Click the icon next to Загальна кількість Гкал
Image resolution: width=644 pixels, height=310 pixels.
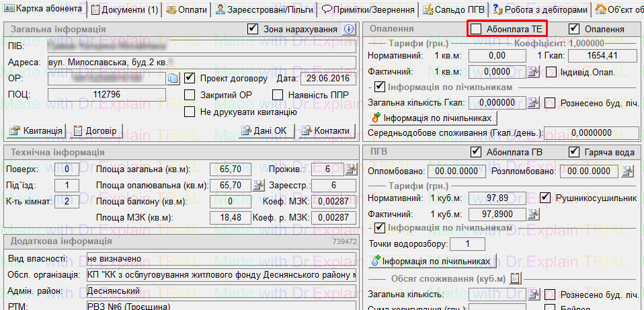point(533,103)
